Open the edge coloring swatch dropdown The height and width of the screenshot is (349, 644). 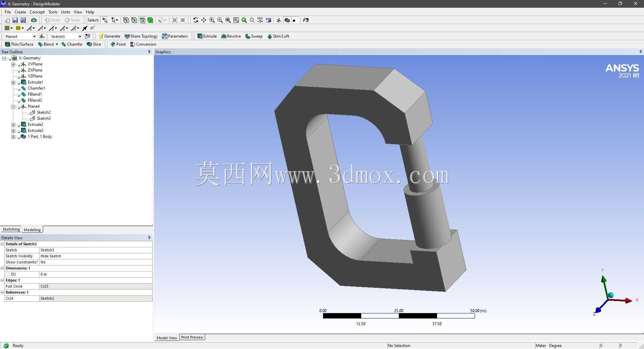point(22,28)
